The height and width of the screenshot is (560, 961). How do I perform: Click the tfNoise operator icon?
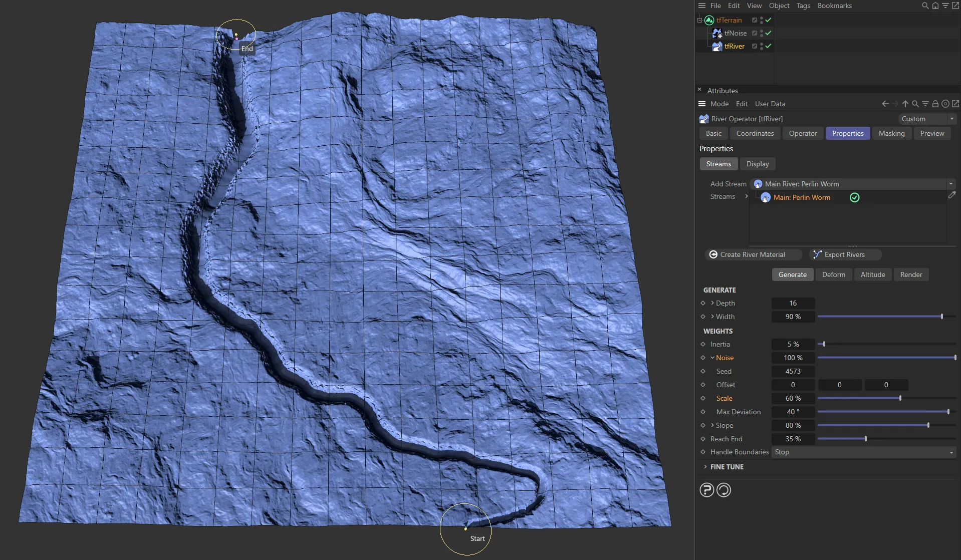tap(717, 33)
